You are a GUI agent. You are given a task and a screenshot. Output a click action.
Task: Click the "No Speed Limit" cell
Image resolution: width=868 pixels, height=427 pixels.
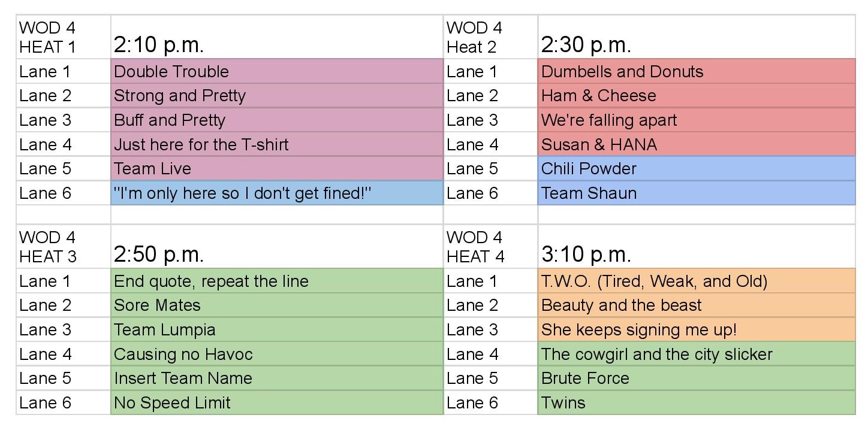(276, 402)
